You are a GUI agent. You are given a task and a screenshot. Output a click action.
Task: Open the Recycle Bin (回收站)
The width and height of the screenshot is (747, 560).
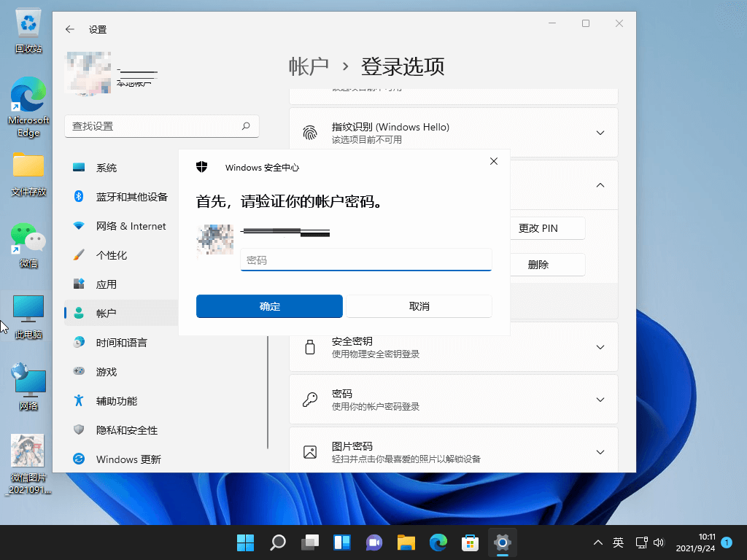[28, 18]
